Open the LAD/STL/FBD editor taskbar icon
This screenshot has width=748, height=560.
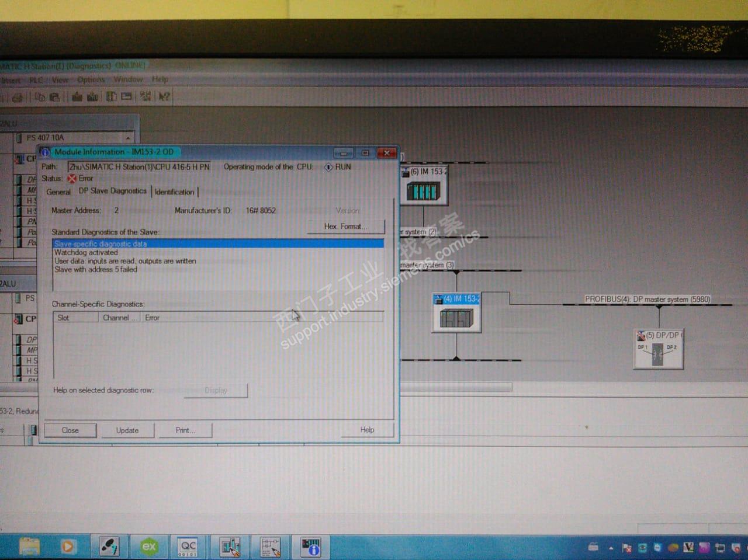(x=271, y=547)
